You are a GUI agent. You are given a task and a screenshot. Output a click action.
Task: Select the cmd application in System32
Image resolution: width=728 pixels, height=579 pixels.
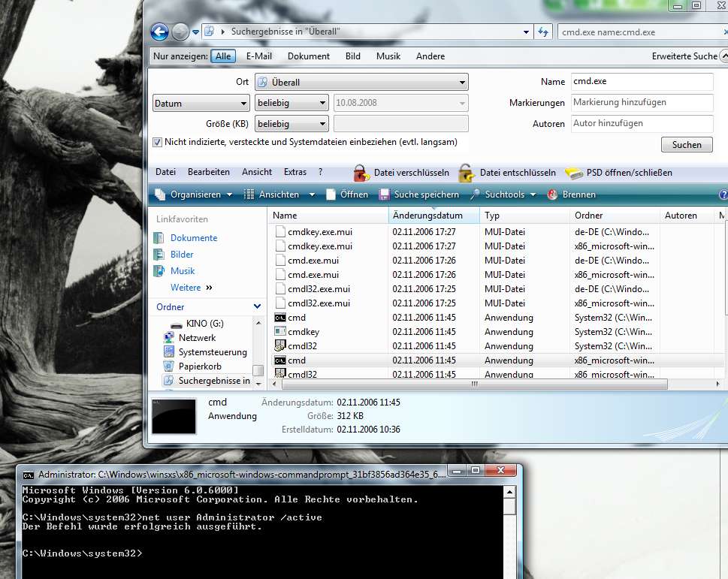[x=297, y=318]
